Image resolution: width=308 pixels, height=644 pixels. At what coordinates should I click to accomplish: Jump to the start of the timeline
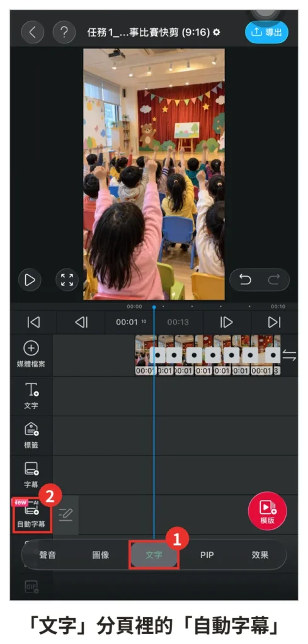34,323
